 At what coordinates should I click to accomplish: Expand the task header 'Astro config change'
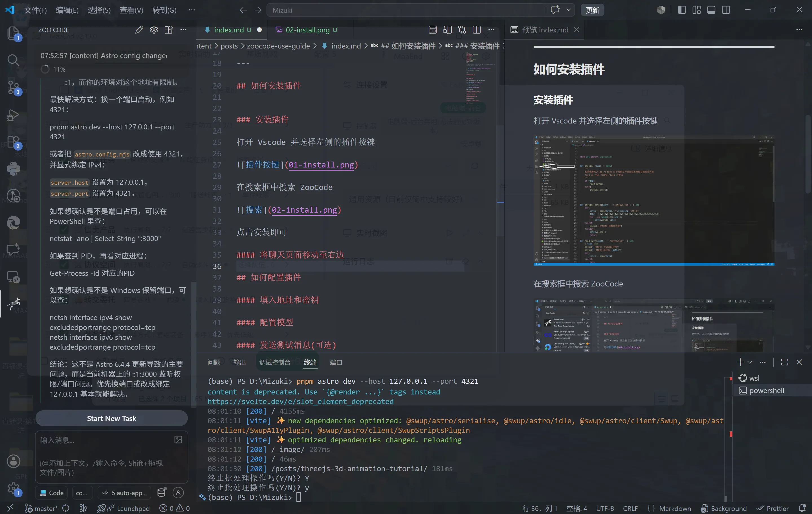click(x=104, y=55)
